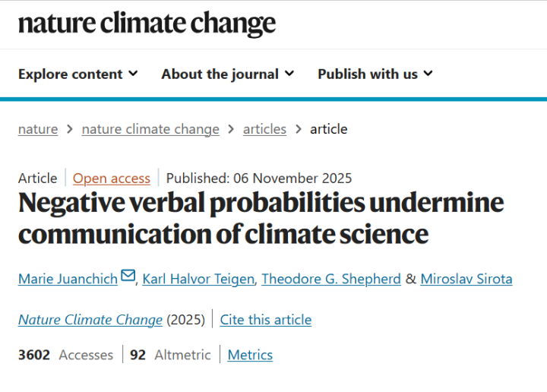The width and height of the screenshot is (547, 392).
Task: Click the chevron beside Publish with us
Action: pos(428,74)
